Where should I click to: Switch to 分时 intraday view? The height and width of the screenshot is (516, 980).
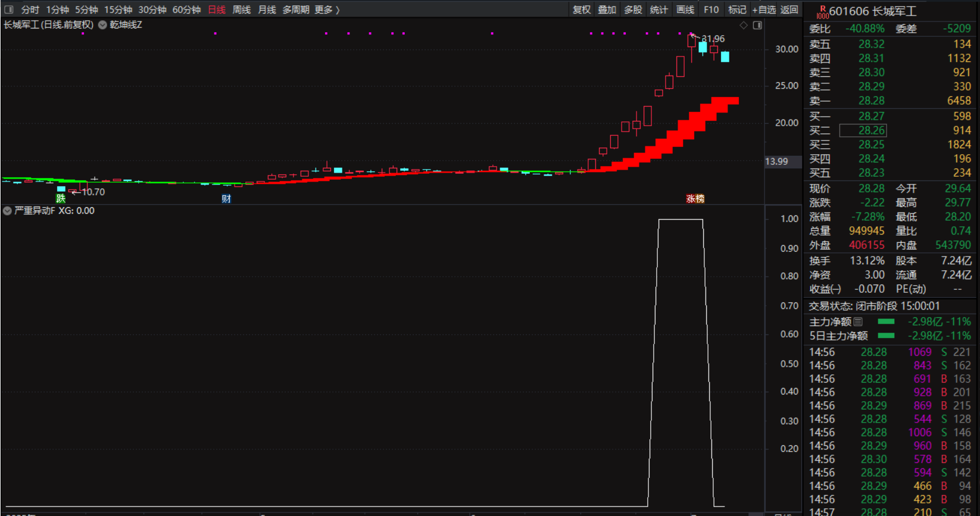pyautogui.click(x=30, y=10)
